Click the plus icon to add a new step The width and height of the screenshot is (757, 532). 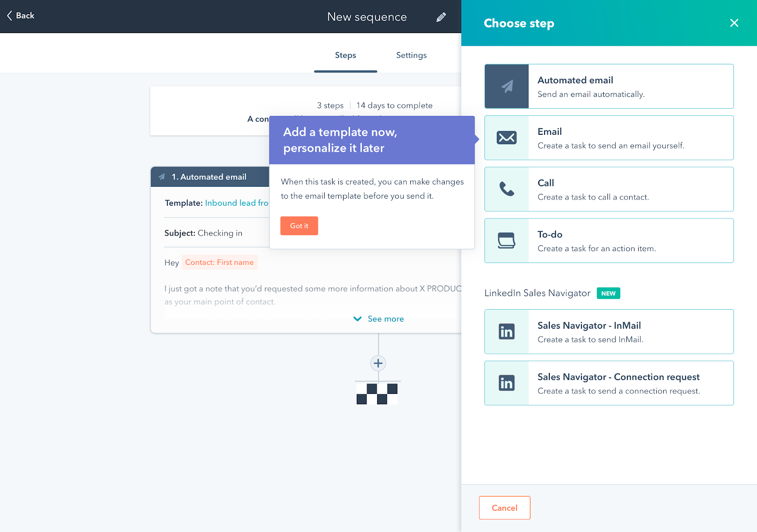coord(378,363)
